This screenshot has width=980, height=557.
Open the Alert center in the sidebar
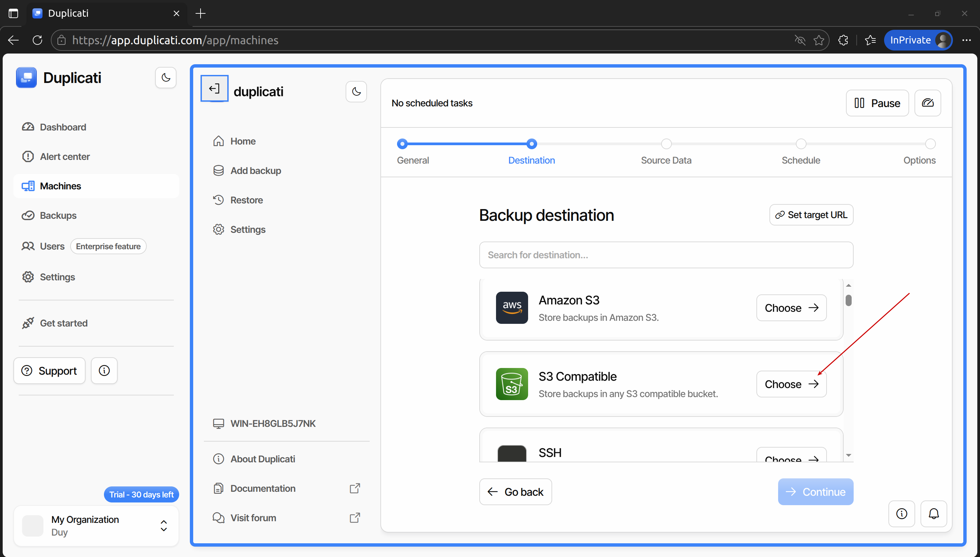tap(65, 157)
